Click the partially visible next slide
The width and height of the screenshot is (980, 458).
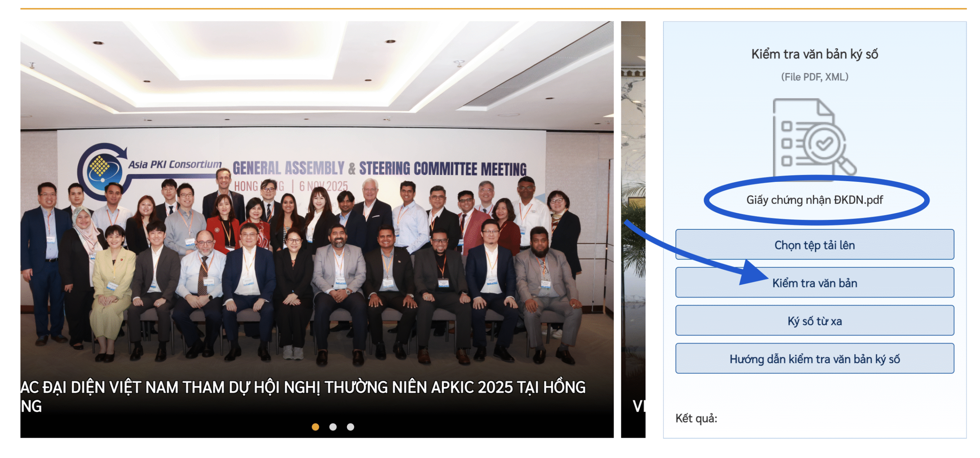point(633,229)
